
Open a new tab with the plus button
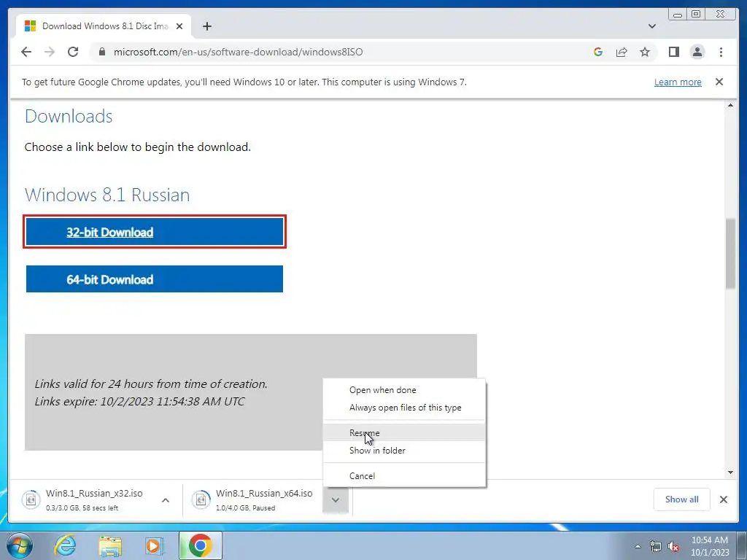click(206, 26)
